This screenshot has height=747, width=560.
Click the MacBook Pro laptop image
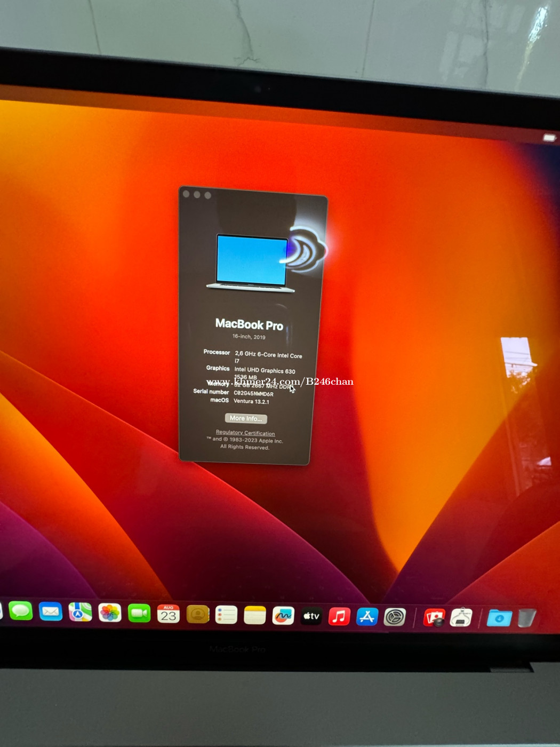coord(251,264)
